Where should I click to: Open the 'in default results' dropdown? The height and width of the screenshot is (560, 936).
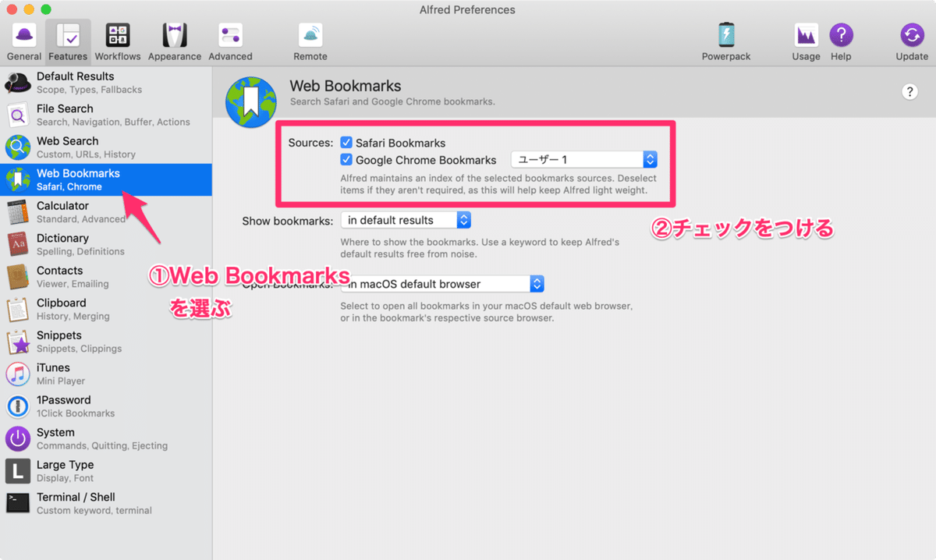(406, 221)
